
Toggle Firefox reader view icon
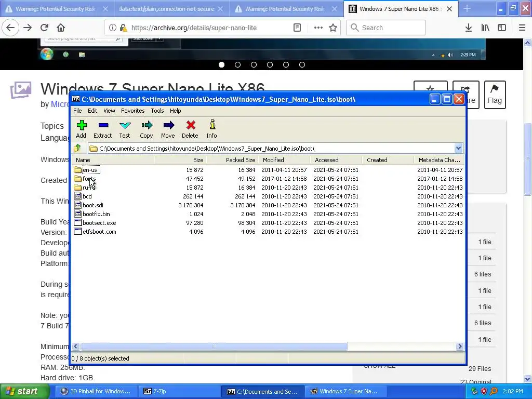click(x=297, y=28)
